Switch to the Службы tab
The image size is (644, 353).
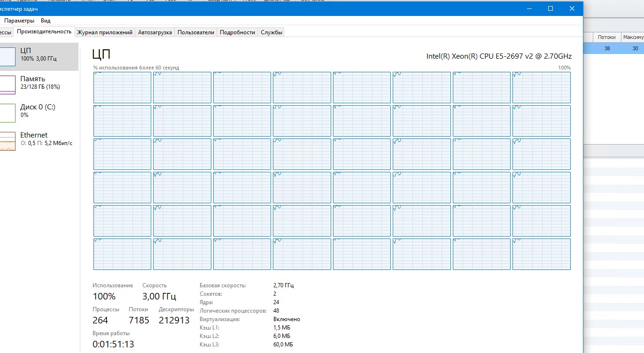coord(272,32)
